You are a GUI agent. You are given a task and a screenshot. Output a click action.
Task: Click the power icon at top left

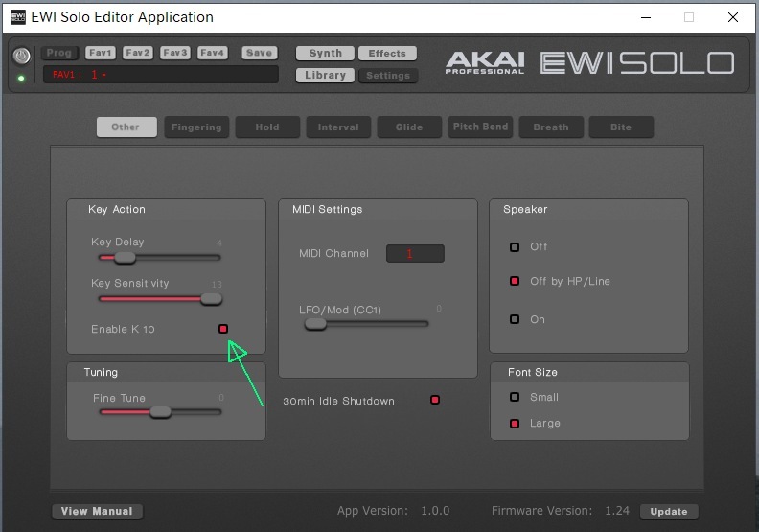click(21, 57)
